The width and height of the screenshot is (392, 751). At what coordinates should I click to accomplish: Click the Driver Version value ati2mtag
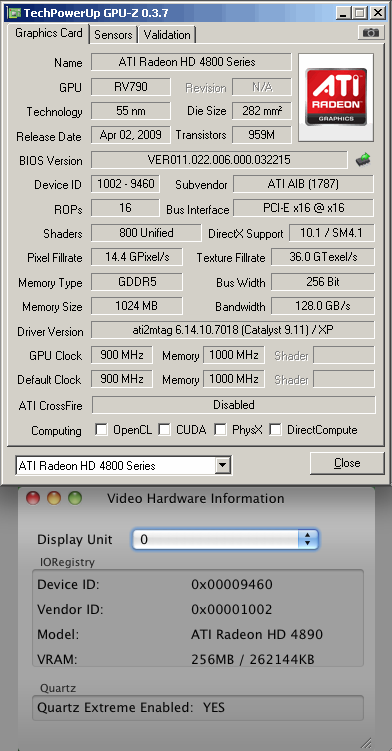pos(232,330)
